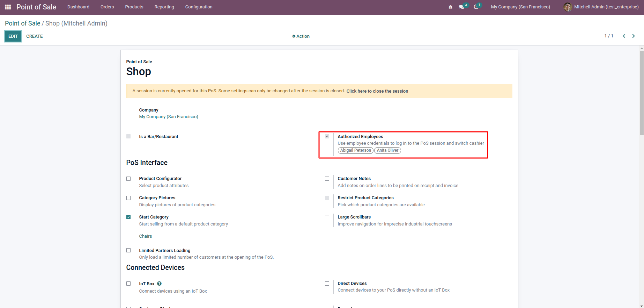Click the Abigail Peterson employee tag
The height and width of the screenshot is (308, 644).
click(355, 150)
